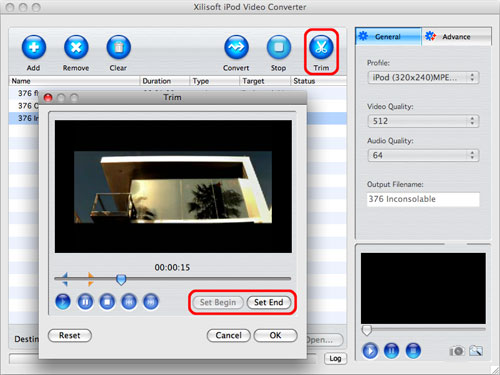Image resolution: width=500 pixels, height=375 pixels.
Task: Click the black preview screen at right
Action: pyautogui.click(x=423, y=288)
